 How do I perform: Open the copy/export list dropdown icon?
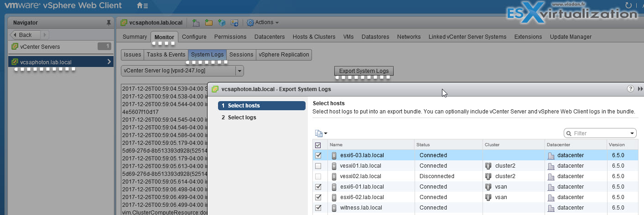pyautogui.click(x=321, y=133)
